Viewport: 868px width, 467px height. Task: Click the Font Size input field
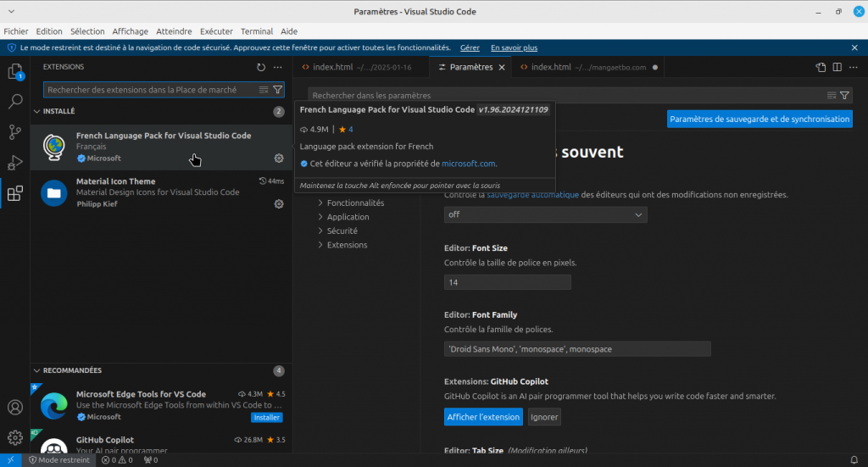click(x=507, y=282)
